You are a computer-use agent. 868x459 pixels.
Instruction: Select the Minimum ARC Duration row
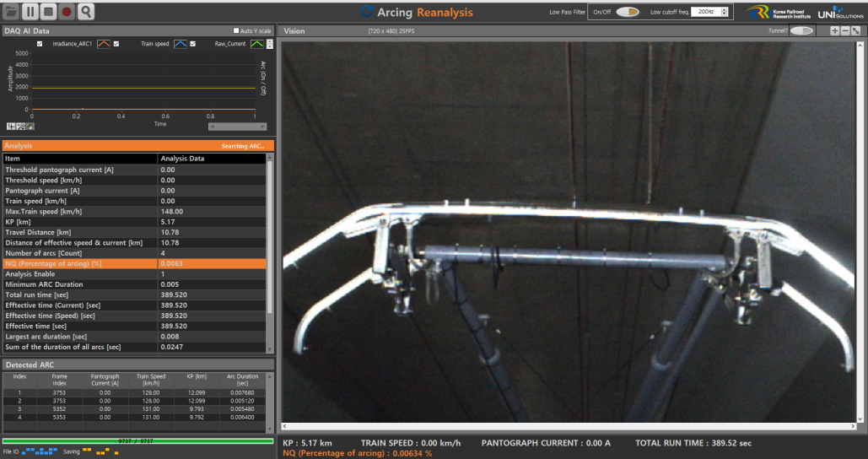[x=134, y=284]
